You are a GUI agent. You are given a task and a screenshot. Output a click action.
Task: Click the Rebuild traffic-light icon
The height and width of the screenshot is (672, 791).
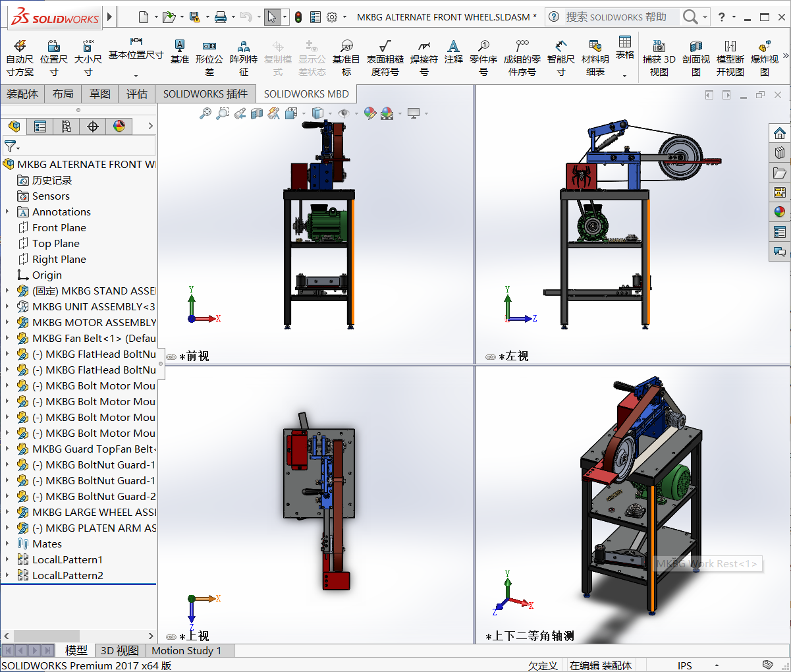(x=298, y=17)
